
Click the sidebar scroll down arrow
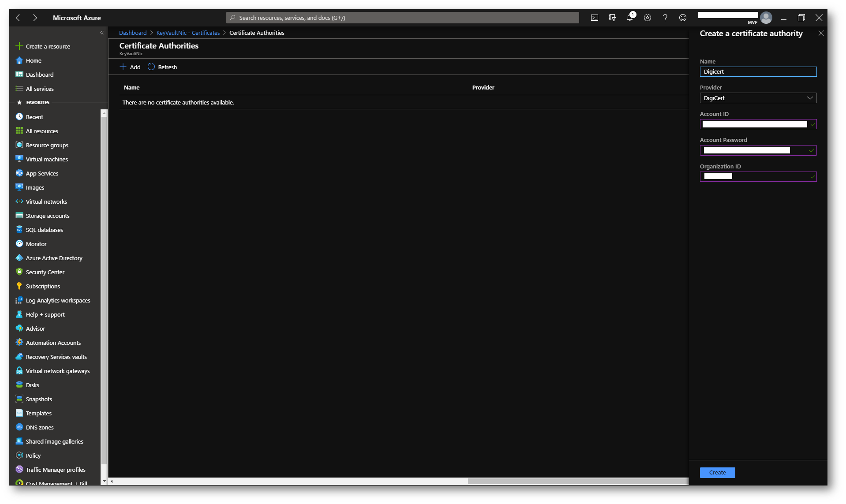(x=104, y=481)
